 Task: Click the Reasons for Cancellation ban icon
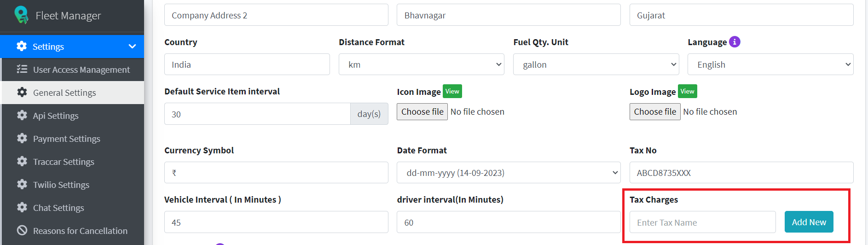point(22,231)
